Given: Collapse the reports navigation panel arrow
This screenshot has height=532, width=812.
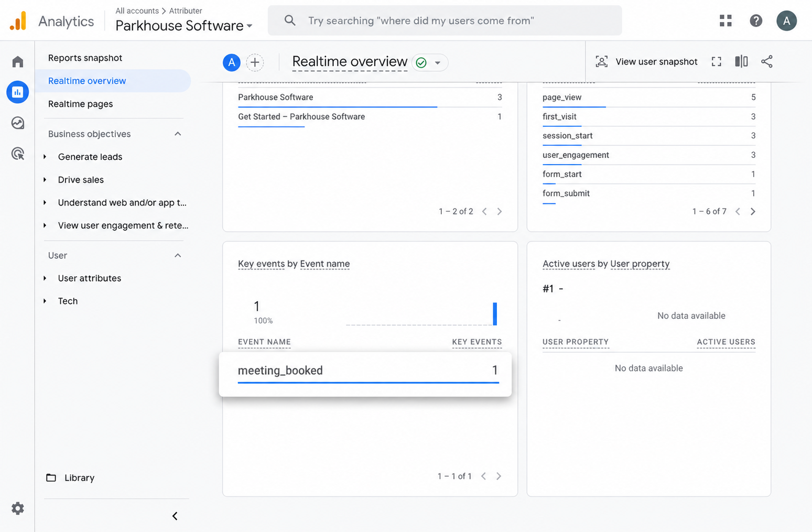Looking at the screenshot, I should [175, 516].
